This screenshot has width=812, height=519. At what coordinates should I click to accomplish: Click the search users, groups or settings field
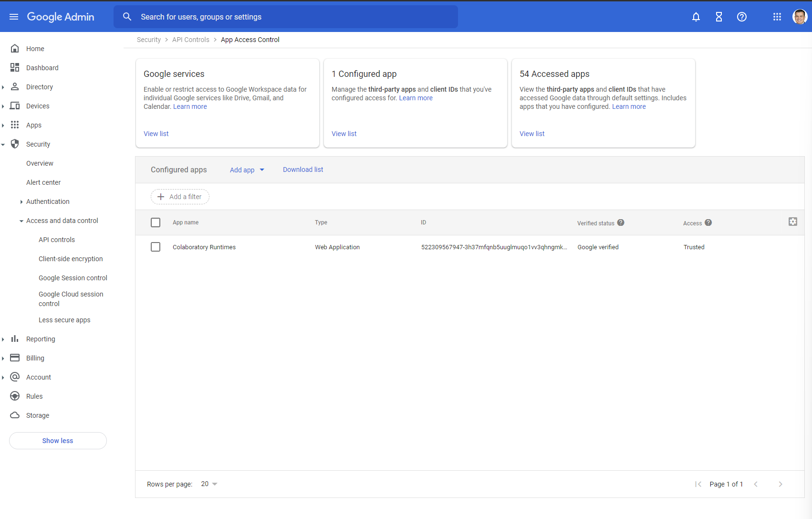[x=286, y=17]
